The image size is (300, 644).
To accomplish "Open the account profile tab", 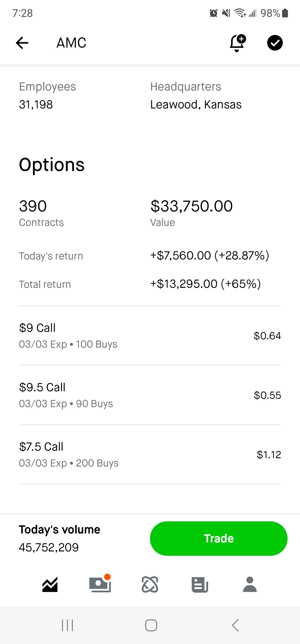I will coord(250,585).
